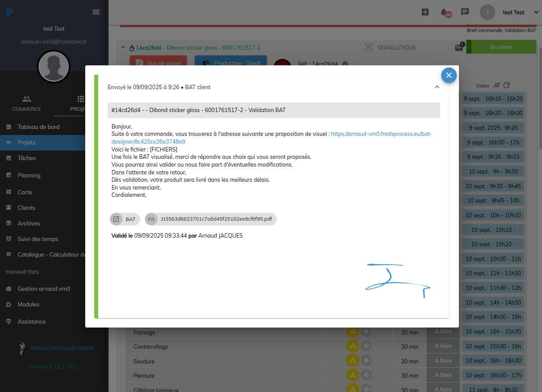The height and width of the screenshot is (392, 542).
Task: Open the attached PDF file chip
Action: 211,219
